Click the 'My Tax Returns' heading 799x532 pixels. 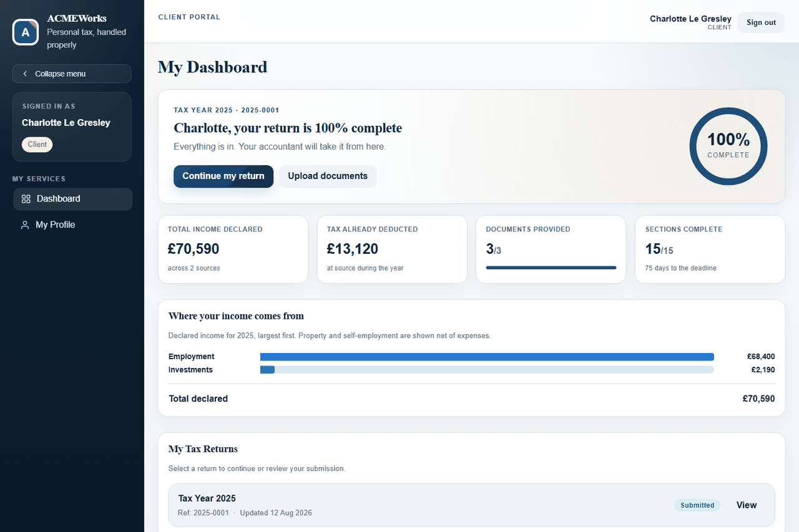click(203, 449)
